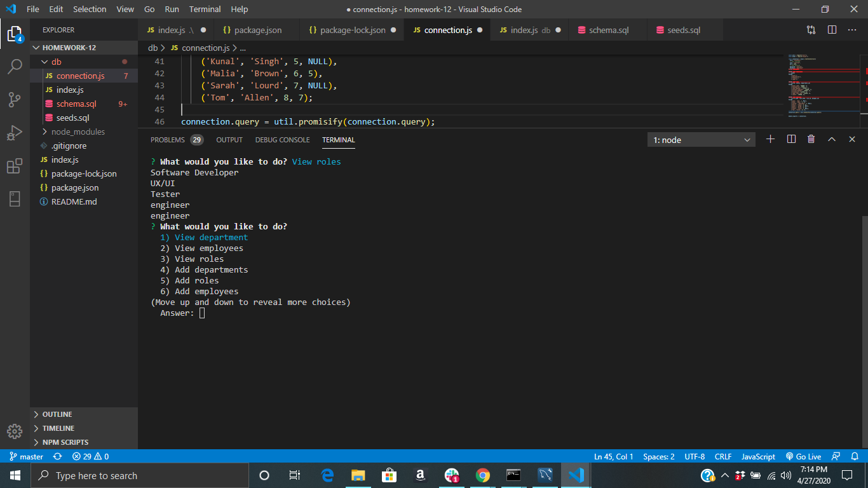Image resolution: width=868 pixels, height=488 pixels.
Task: Split the terminal panel
Action: pos(791,139)
